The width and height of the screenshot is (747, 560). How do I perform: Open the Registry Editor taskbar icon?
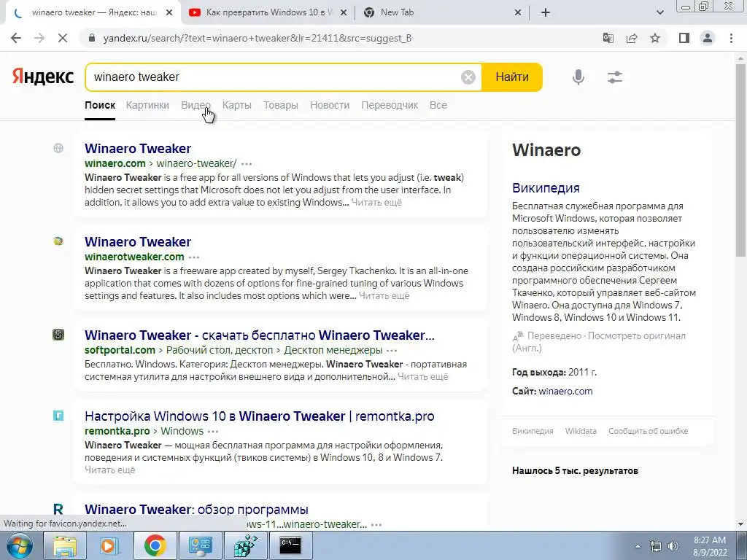click(245, 545)
